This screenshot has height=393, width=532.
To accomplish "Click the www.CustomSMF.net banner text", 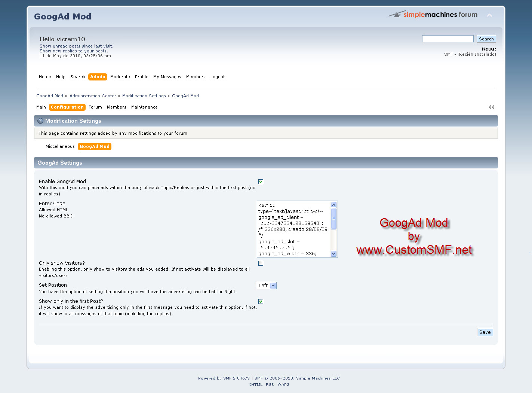I will (414, 250).
